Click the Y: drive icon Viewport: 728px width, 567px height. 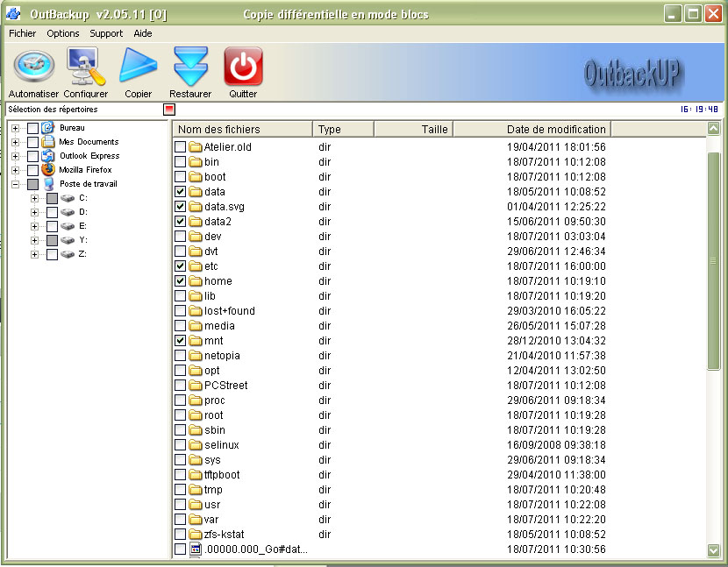click(x=68, y=240)
